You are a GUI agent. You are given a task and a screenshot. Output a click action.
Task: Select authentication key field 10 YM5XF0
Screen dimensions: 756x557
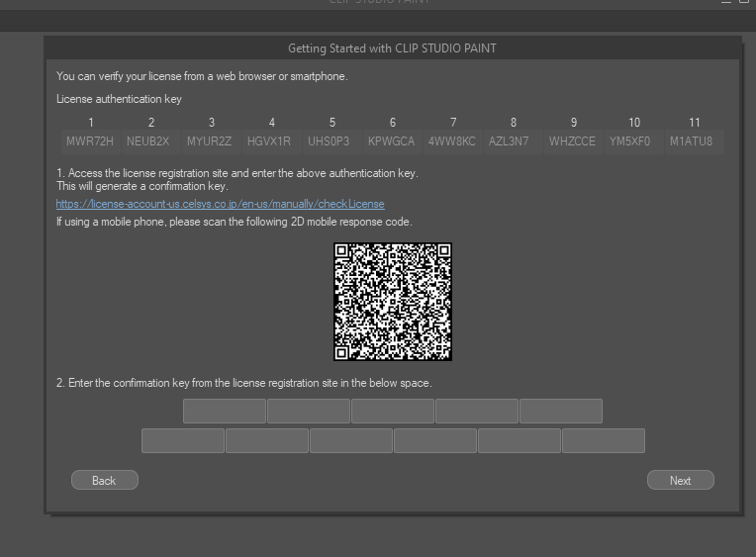[x=633, y=141]
